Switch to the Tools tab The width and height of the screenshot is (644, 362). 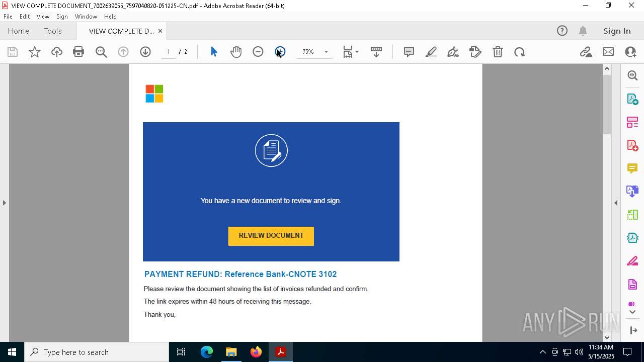click(53, 31)
